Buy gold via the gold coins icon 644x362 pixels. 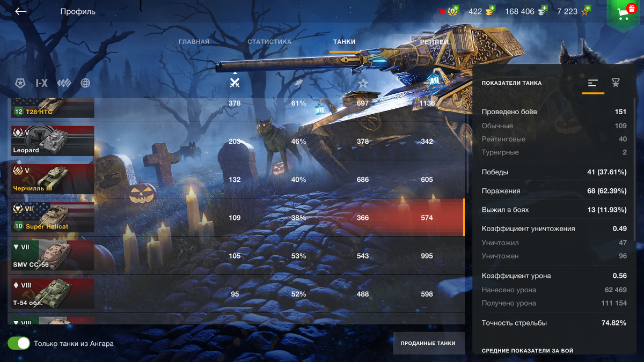pyautogui.click(x=491, y=11)
